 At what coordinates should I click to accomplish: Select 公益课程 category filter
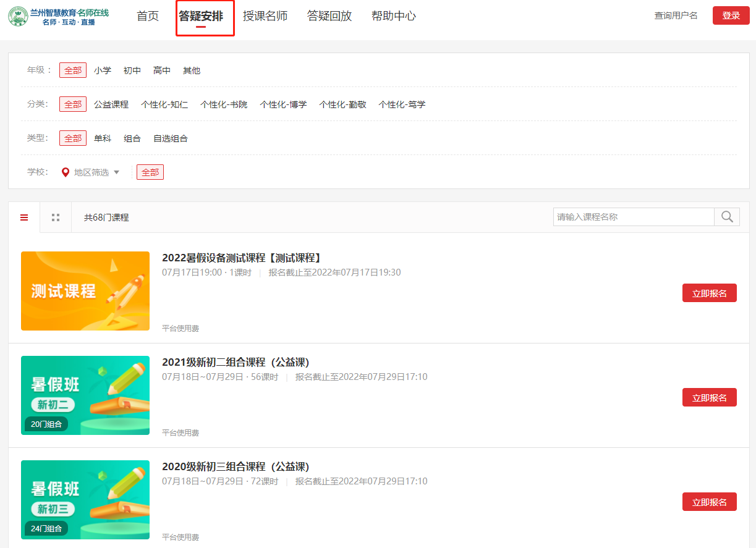click(x=111, y=104)
